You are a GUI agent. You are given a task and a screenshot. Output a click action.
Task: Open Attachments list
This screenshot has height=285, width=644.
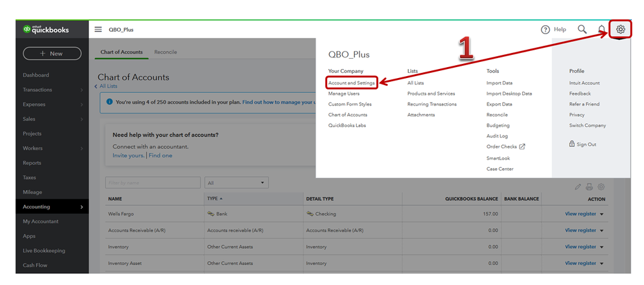click(x=421, y=115)
